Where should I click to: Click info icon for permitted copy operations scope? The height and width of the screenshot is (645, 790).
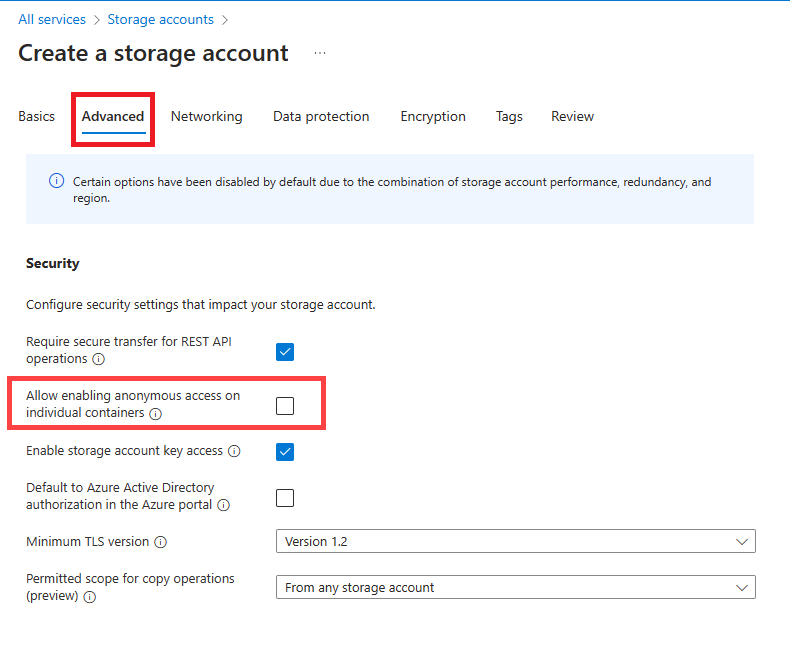[x=90, y=597]
